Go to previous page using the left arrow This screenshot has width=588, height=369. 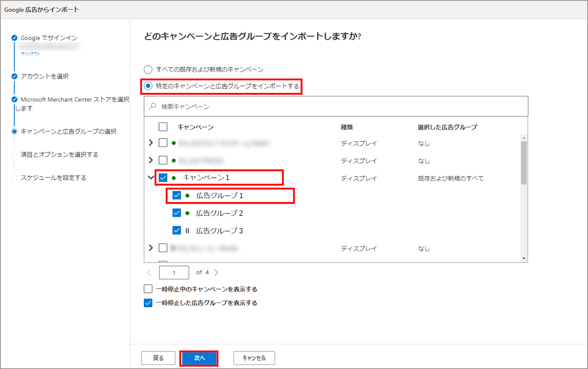(149, 272)
